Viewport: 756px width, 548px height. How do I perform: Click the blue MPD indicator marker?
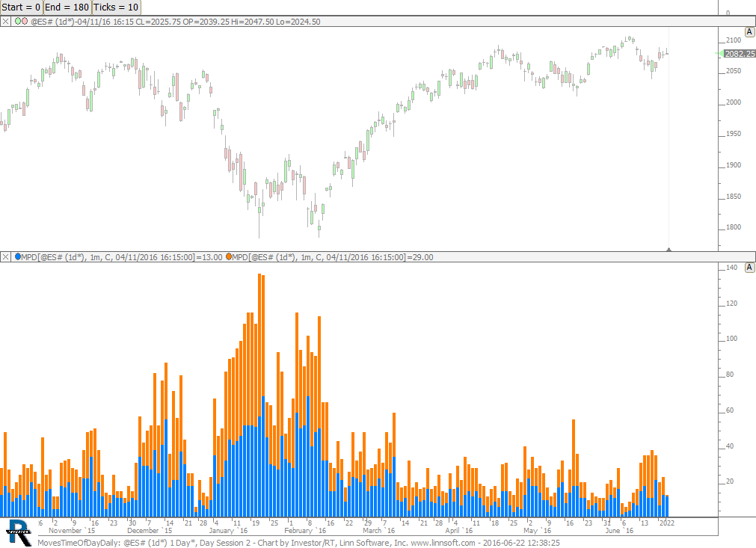click(x=18, y=257)
